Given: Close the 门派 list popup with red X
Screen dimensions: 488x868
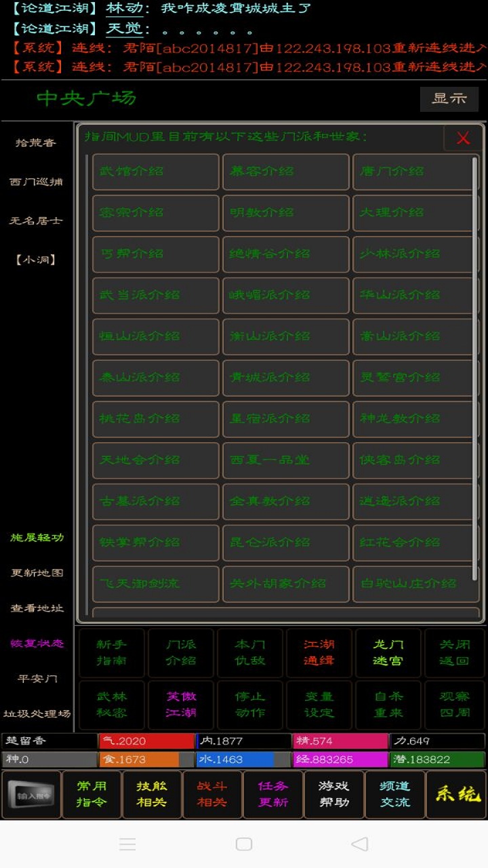Looking at the screenshot, I should tap(463, 138).
